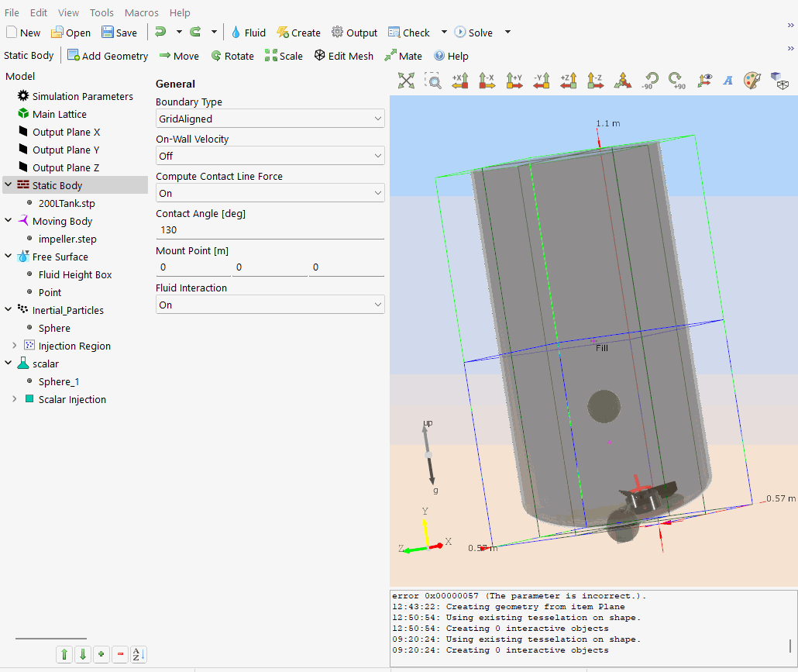Click the Output toolbar button
The width and height of the screenshot is (798, 672).
[354, 33]
